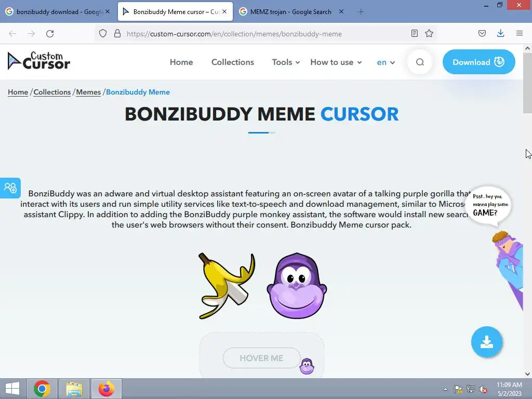Click the taskbar clock showing 11:09 AM

click(509, 389)
